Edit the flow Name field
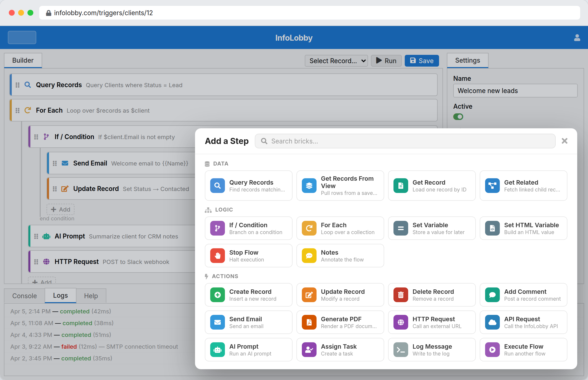588x380 pixels. coord(515,91)
